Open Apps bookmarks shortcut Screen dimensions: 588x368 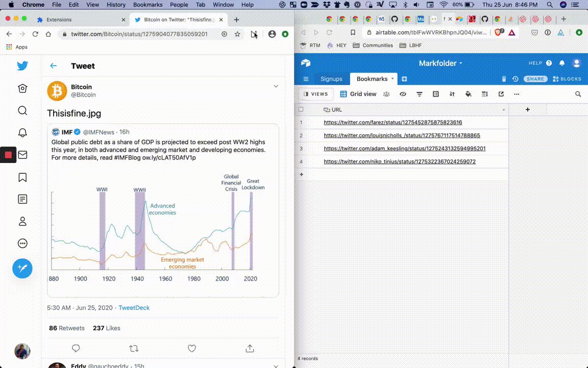[x=17, y=47]
